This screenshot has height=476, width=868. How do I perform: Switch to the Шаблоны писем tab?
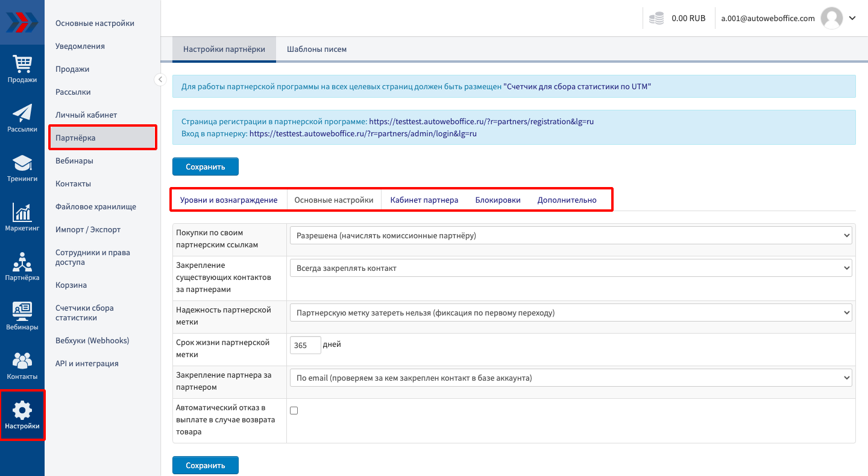tap(316, 49)
